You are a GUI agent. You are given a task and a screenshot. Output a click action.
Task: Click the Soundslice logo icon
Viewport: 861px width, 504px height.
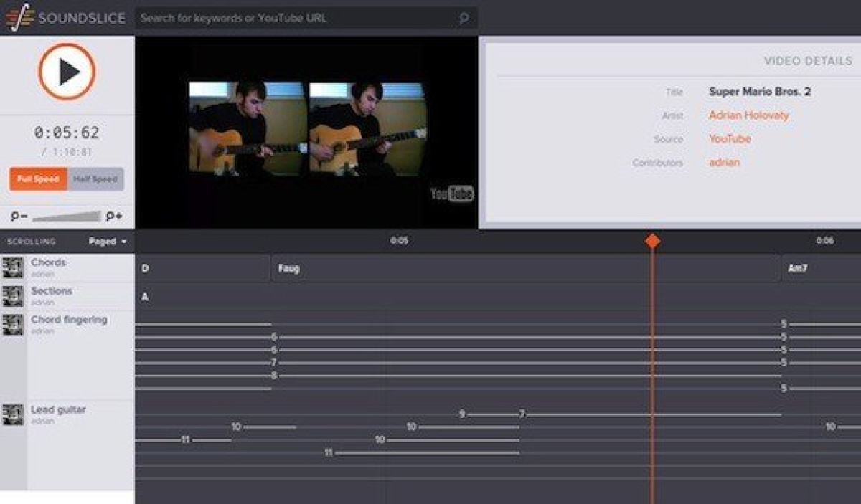pyautogui.click(x=19, y=17)
